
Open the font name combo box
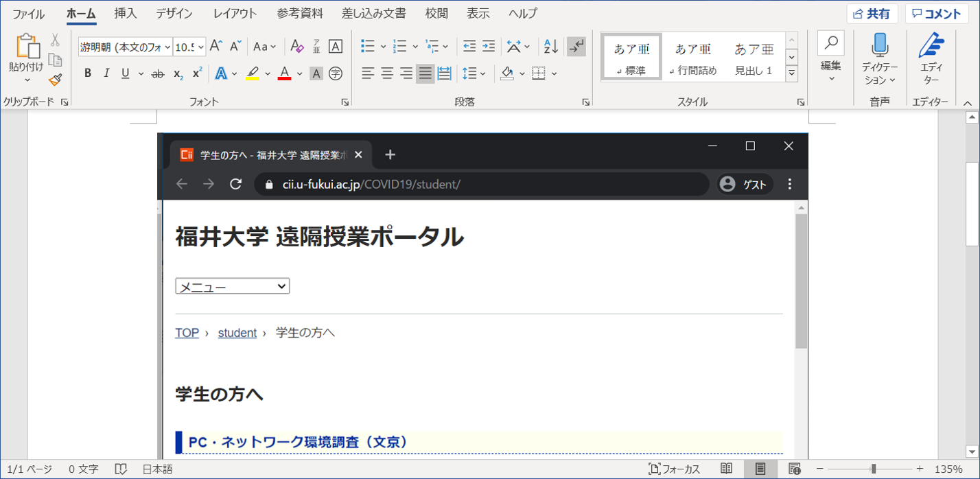click(125, 47)
